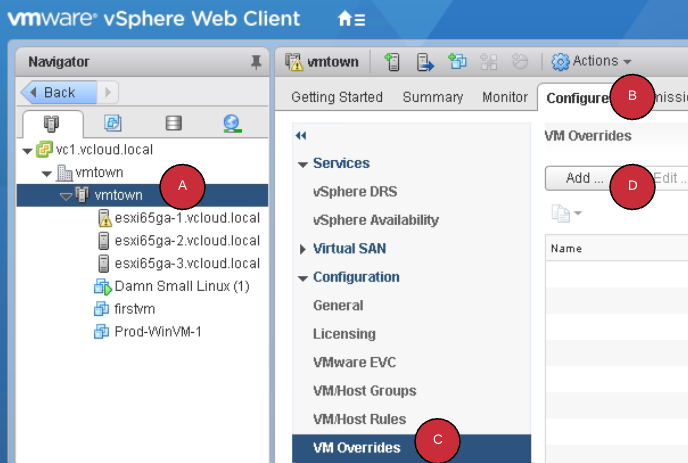Click the Move Hosts into Cluster icon
Viewport: 688px width, 463px height.
[x=425, y=62]
